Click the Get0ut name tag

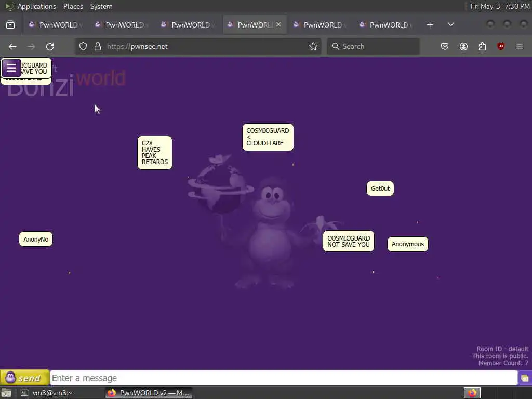(x=380, y=189)
